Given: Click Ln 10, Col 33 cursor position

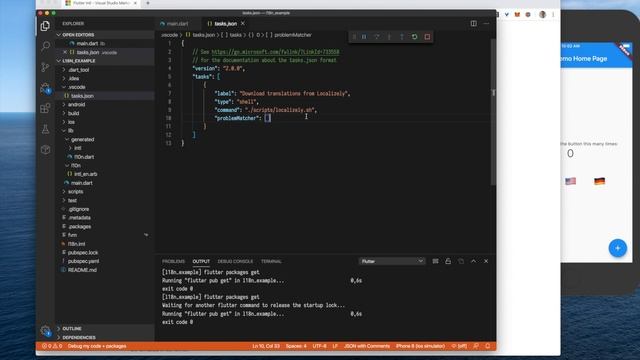Looking at the screenshot, I should click(x=266, y=346).
